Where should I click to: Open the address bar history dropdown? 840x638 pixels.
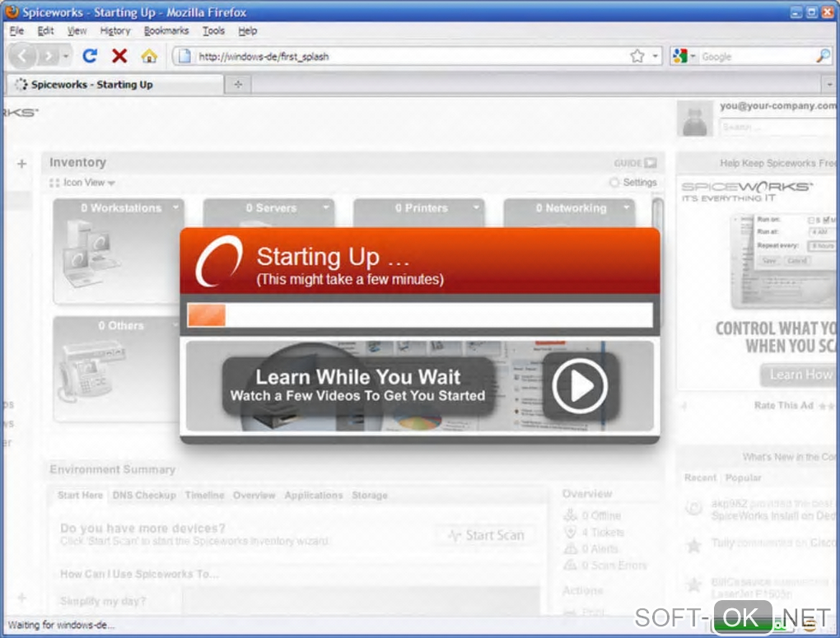point(656,56)
